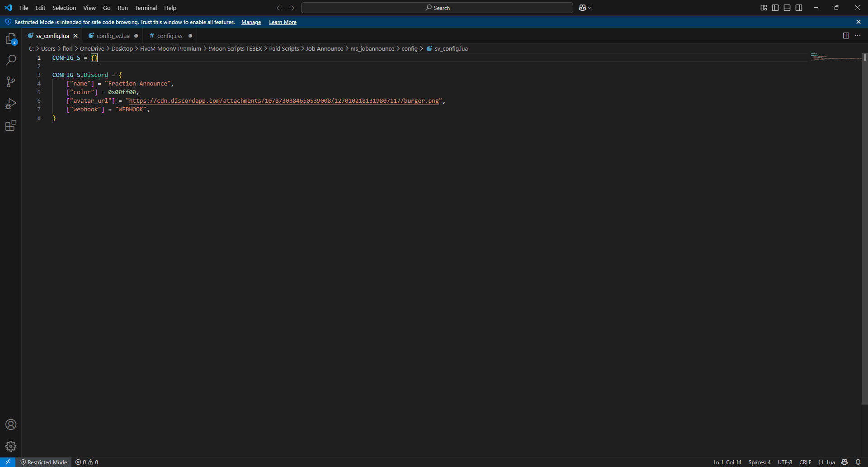Open the Run and Debug view
This screenshot has height=467, width=868.
coord(11,104)
